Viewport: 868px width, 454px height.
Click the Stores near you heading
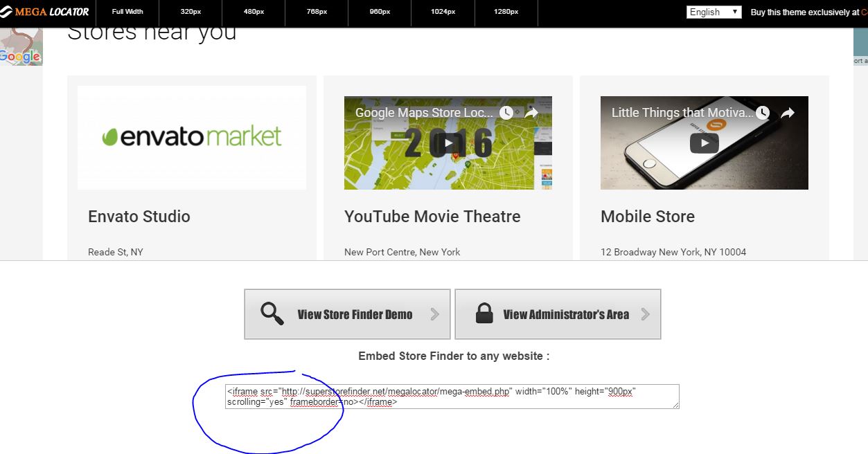[152, 33]
